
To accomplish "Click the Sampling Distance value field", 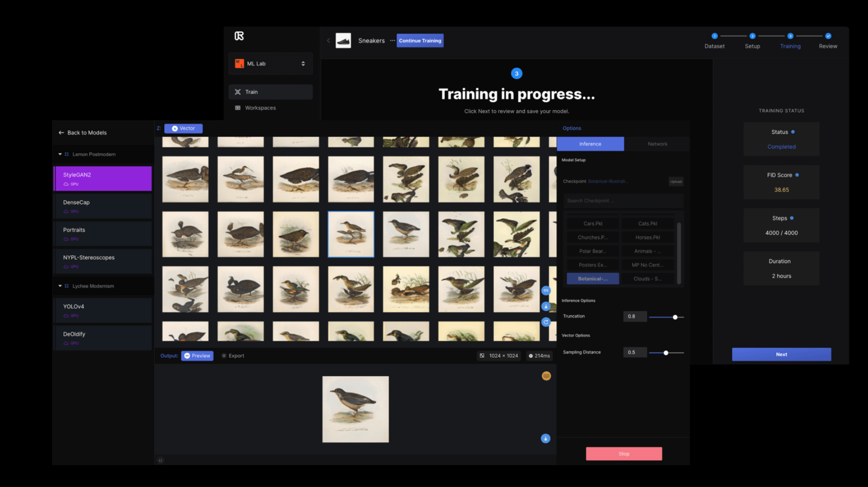I will point(635,352).
